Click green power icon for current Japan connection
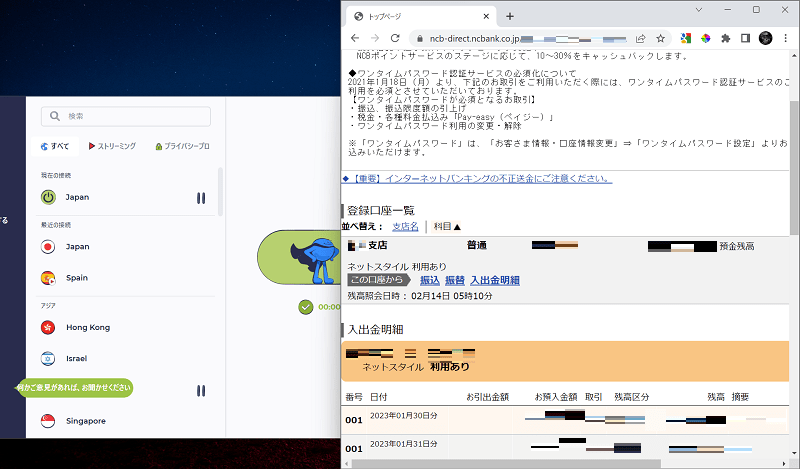The width and height of the screenshot is (800, 469). point(48,197)
